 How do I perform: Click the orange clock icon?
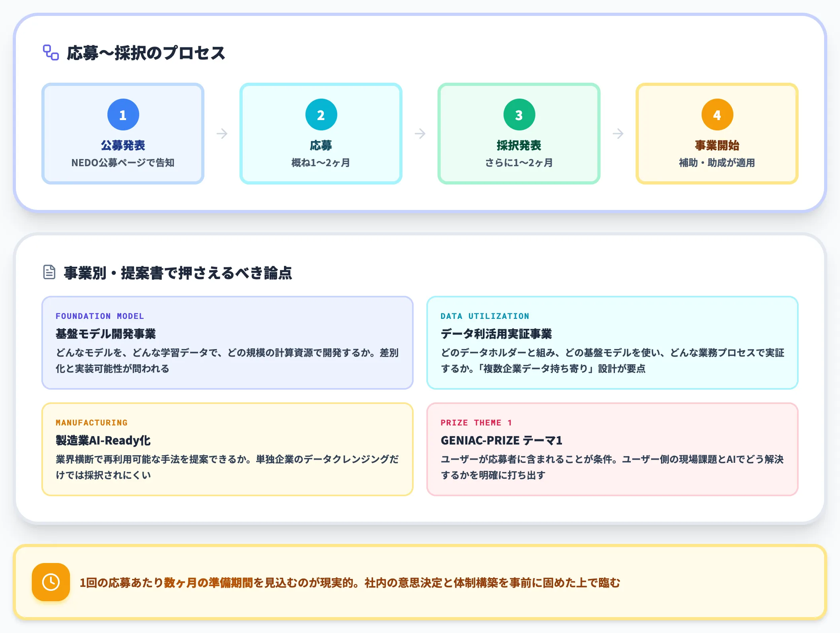(x=51, y=582)
